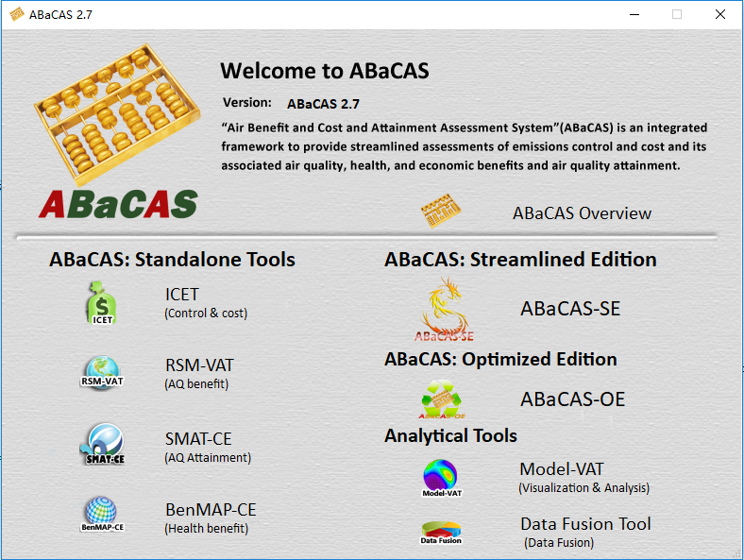This screenshot has height=560, width=744.
Task: Launch the ABaCAS-OE recycle icon
Action: [441, 399]
